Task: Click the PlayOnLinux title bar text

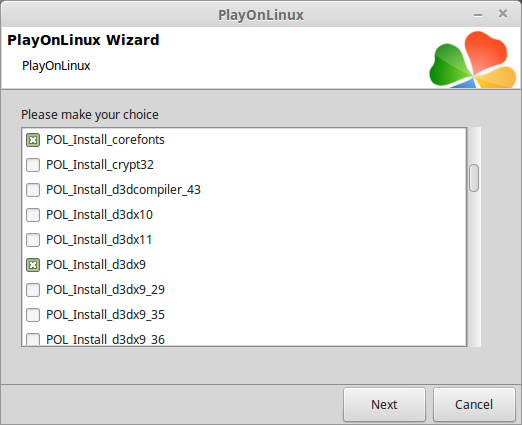Action: pyautogui.click(x=261, y=15)
